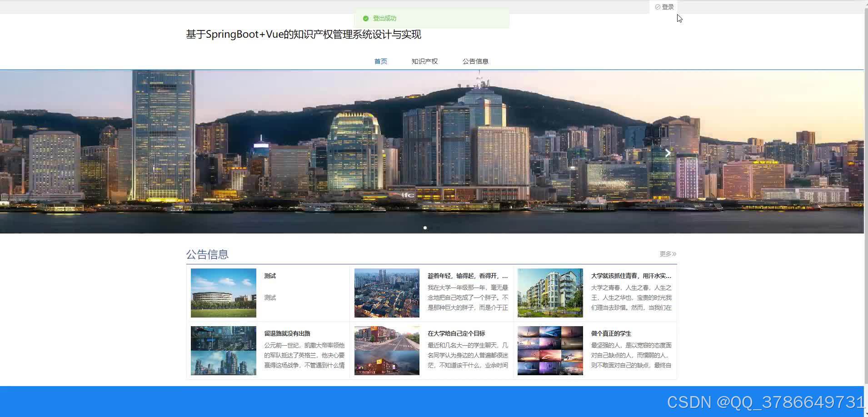
Task: Click the checkmark icon beside 登录
Action: tap(657, 6)
